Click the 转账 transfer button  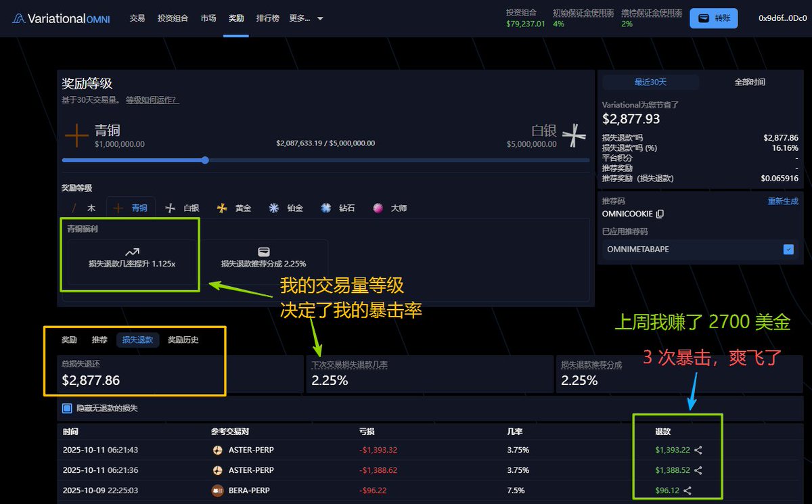713,18
